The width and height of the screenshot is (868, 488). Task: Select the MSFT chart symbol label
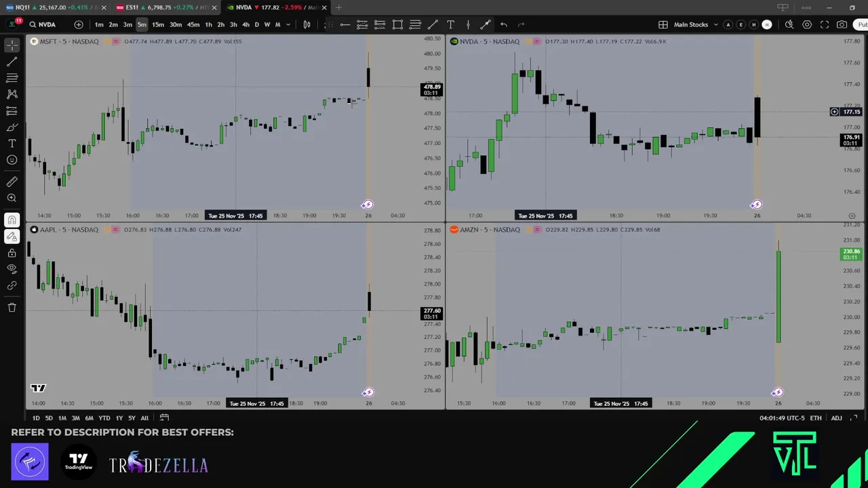click(x=69, y=41)
